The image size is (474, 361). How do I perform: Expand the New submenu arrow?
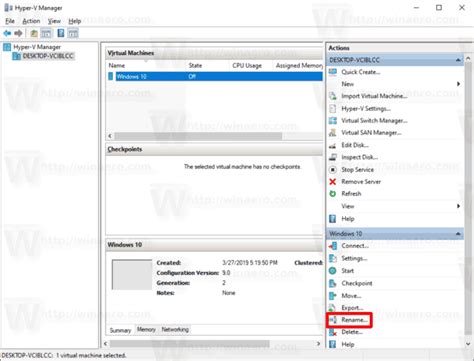click(459, 84)
